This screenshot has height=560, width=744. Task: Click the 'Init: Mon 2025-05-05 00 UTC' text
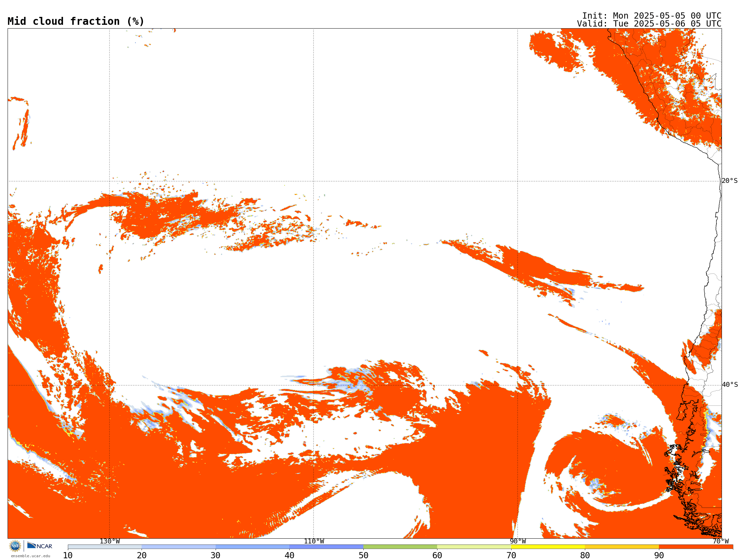pyautogui.click(x=652, y=16)
